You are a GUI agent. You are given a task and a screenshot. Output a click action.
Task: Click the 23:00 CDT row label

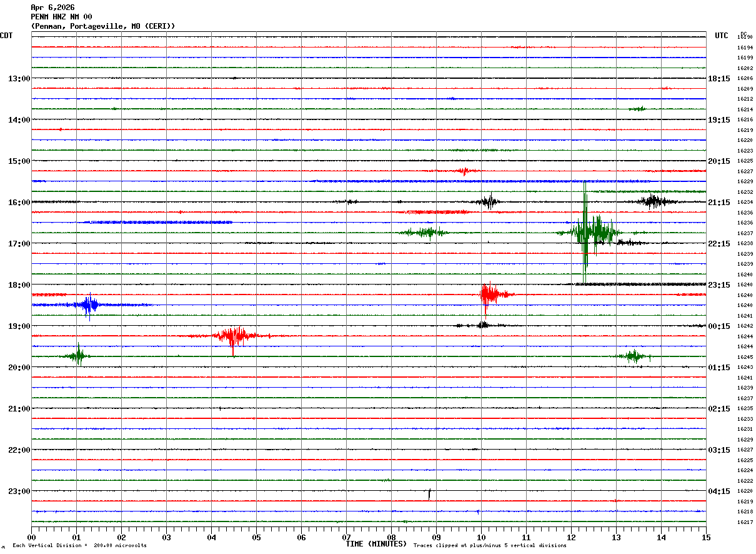coord(19,491)
